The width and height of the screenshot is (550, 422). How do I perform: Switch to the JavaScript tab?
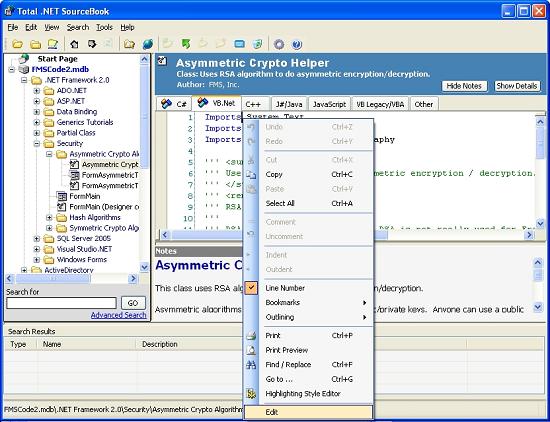click(x=329, y=104)
